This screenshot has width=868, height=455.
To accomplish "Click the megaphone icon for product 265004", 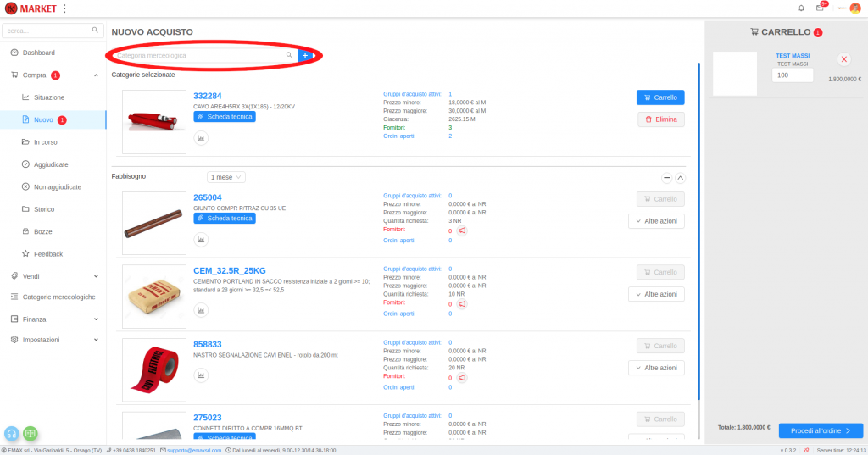I will (462, 230).
